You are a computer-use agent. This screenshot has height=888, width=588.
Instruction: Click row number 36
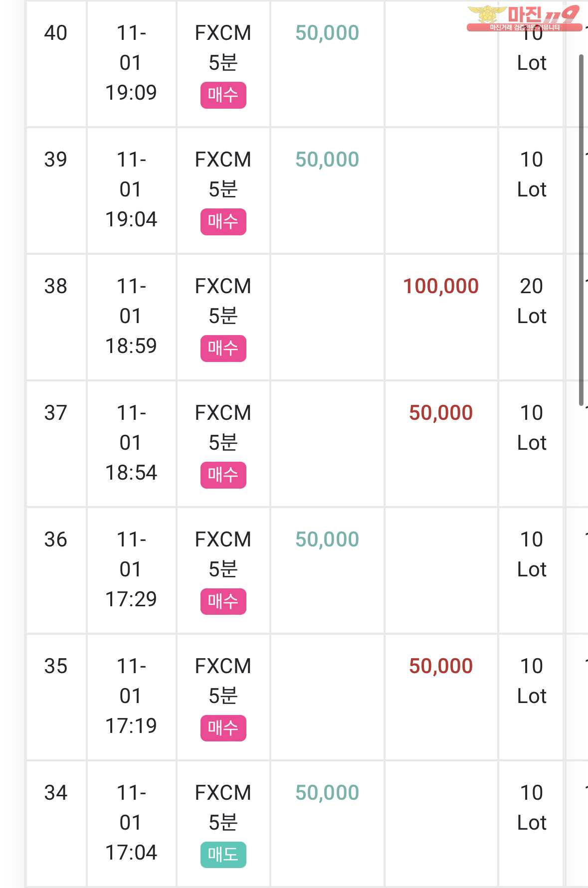coord(55,539)
